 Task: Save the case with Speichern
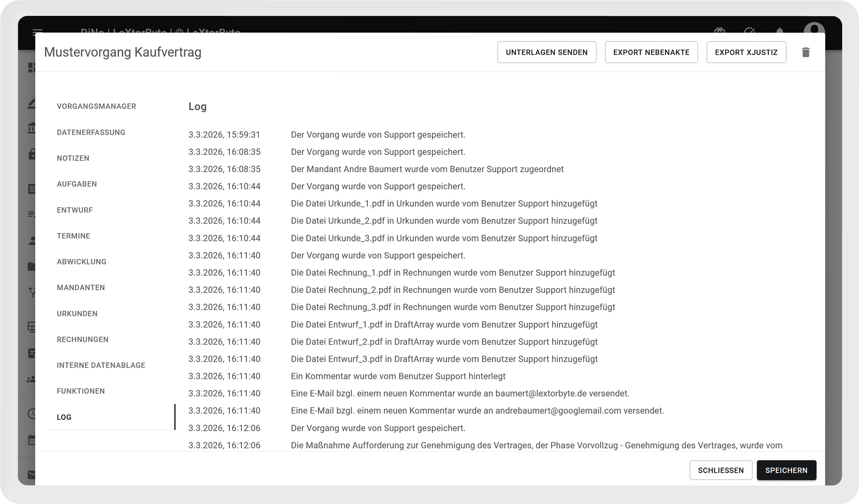[786, 470]
